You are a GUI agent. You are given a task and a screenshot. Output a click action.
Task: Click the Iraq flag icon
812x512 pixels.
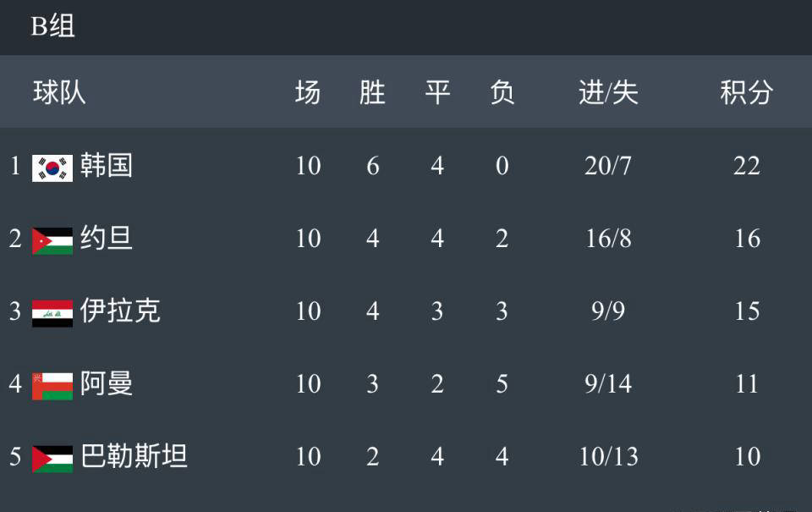52,312
